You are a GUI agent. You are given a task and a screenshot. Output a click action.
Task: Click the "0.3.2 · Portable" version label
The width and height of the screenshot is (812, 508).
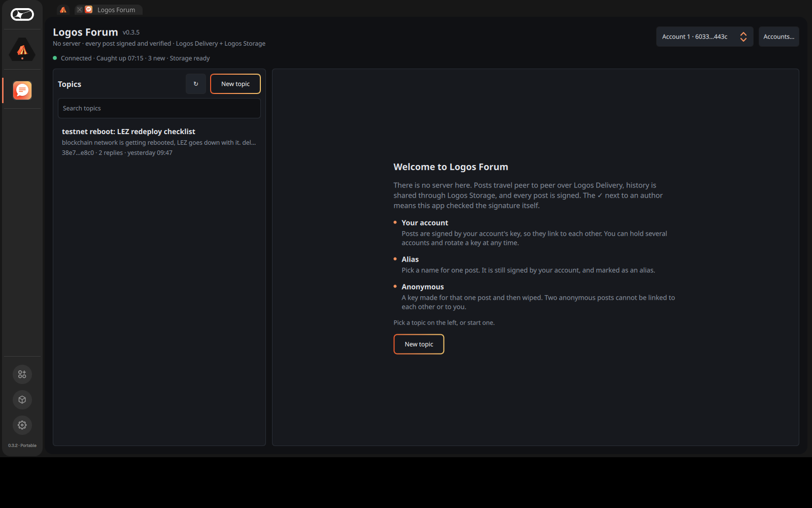point(22,446)
